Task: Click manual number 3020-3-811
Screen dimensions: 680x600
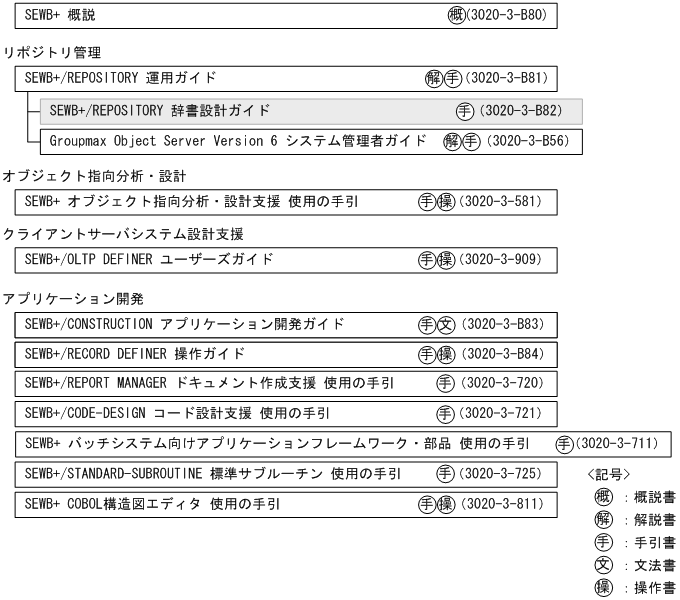Action: 502,504
